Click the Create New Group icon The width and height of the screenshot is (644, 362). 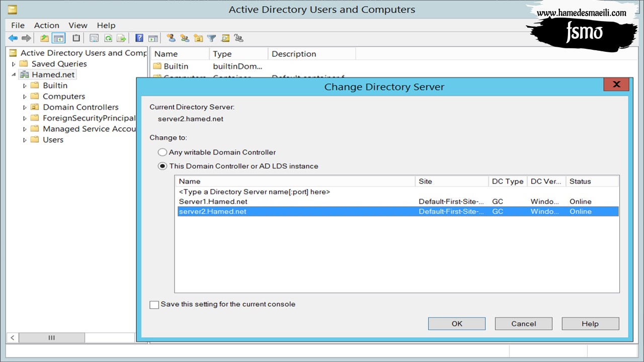185,38
